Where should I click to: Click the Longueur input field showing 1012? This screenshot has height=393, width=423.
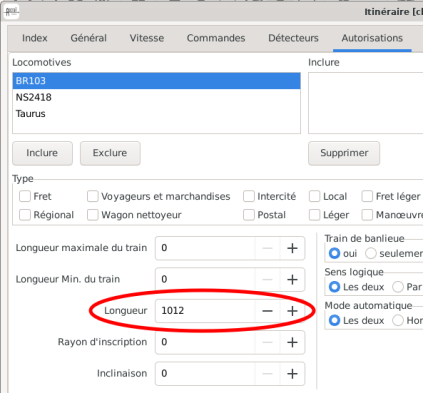click(x=205, y=311)
